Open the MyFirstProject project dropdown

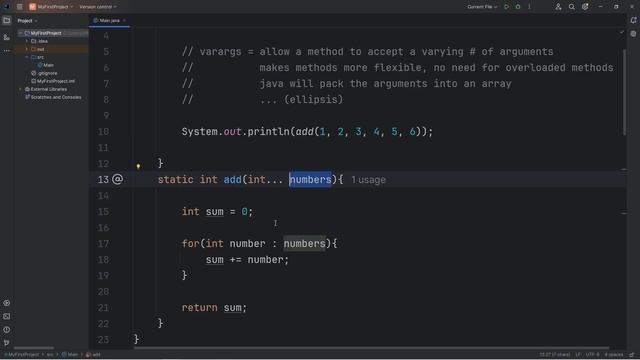pos(51,7)
